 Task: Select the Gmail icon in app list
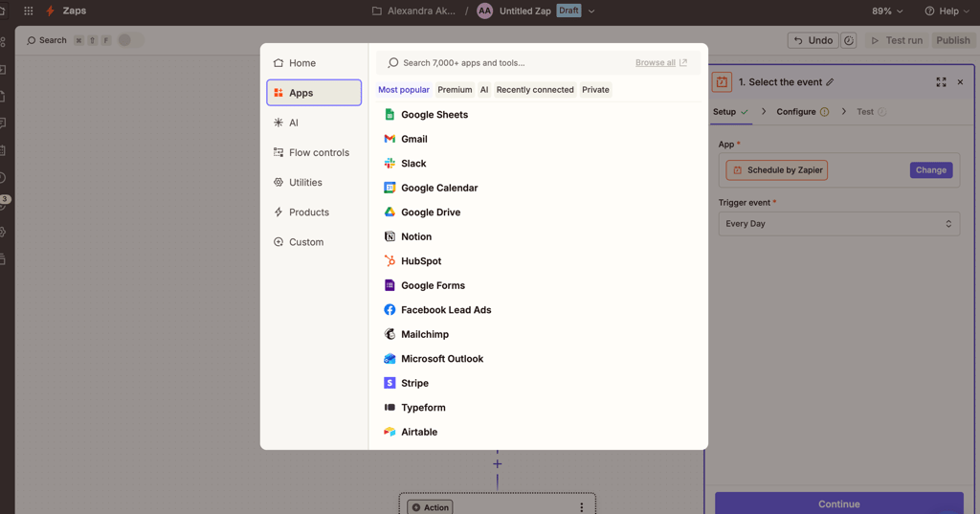(390, 139)
